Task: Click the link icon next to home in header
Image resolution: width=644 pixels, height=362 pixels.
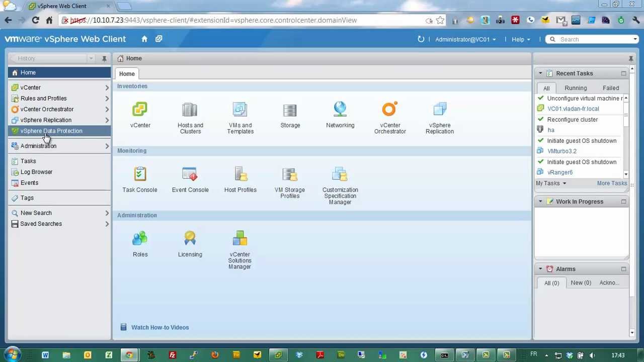Action: 158,39
